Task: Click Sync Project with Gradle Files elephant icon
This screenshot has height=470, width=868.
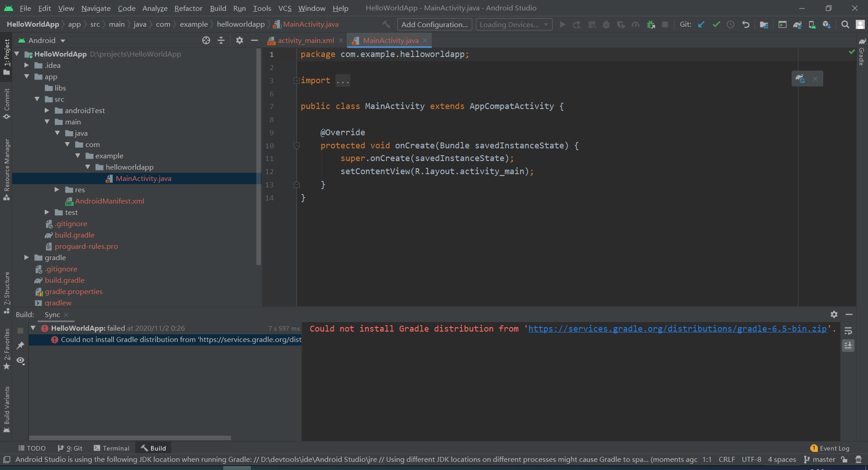Action: point(797,24)
